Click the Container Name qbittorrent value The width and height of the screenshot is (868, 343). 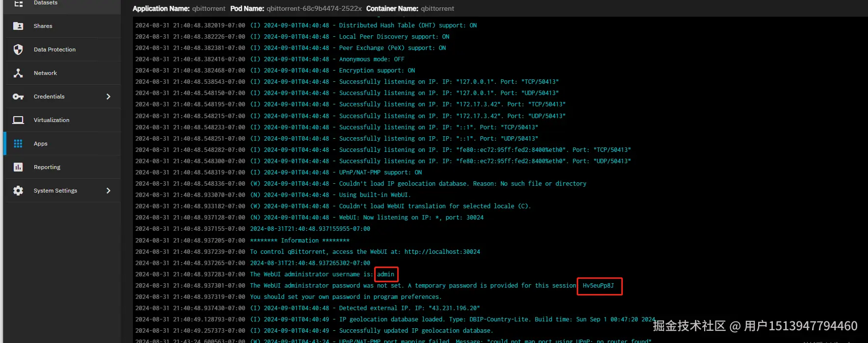click(437, 8)
